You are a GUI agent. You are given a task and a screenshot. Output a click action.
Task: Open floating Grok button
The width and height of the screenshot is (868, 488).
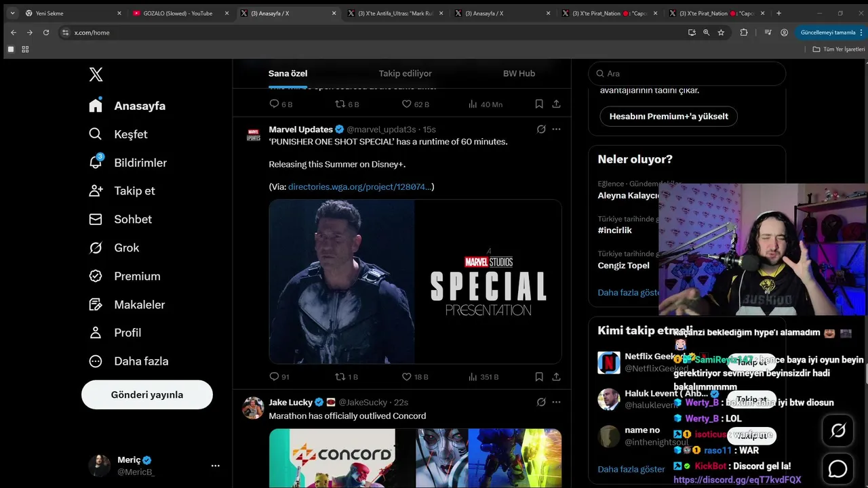click(838, 430)
